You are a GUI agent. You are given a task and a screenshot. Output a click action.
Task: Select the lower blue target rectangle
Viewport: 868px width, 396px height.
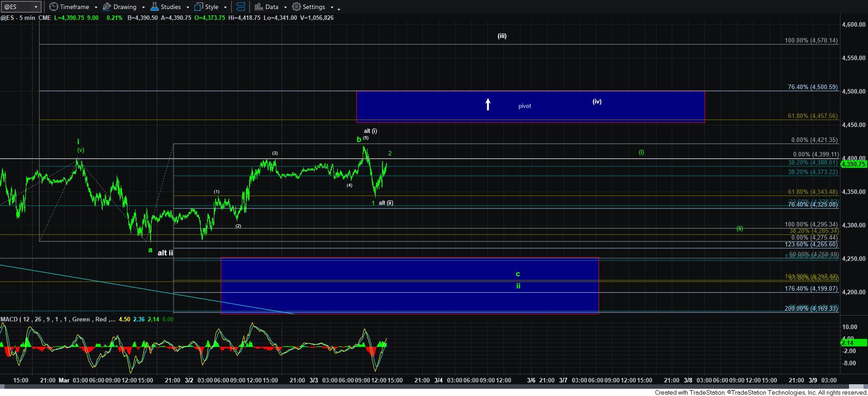click(x=410, y=286)
